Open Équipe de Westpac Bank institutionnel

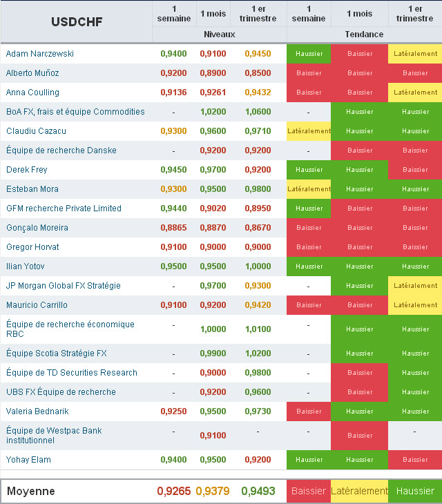54,435
